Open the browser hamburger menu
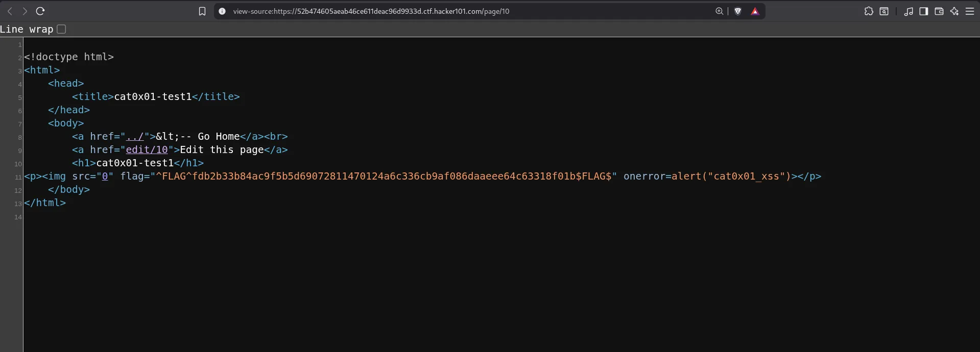980x352 pixels. tap(970, 11)
